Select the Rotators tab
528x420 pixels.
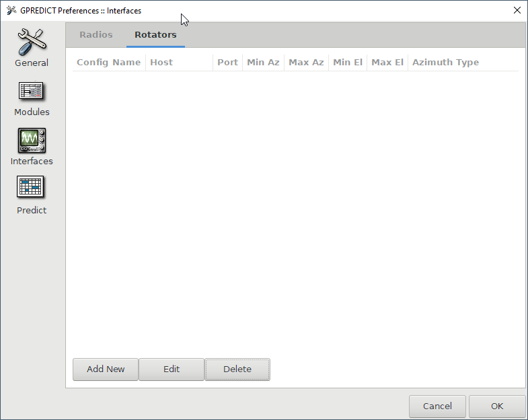pos(155,35)
